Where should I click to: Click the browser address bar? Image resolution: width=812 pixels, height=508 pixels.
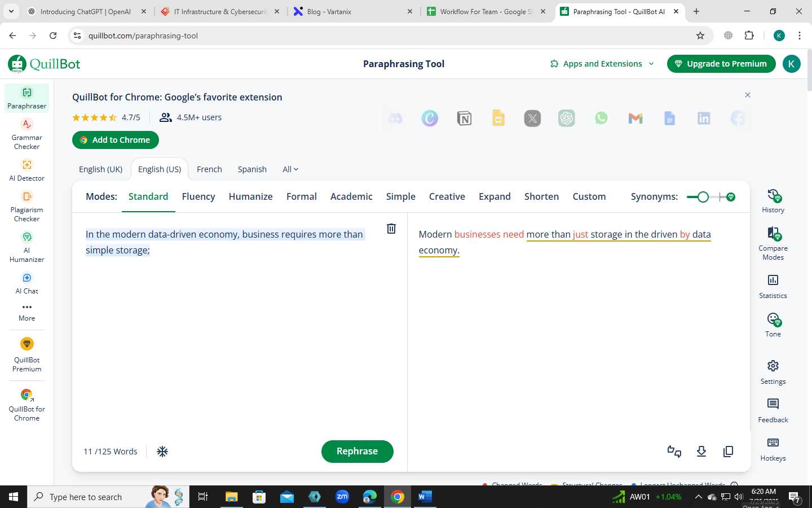click(x=389, y=36)
